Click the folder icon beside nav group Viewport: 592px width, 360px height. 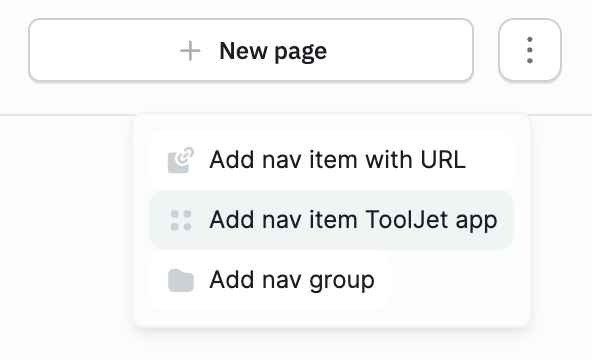coord(181,280)
